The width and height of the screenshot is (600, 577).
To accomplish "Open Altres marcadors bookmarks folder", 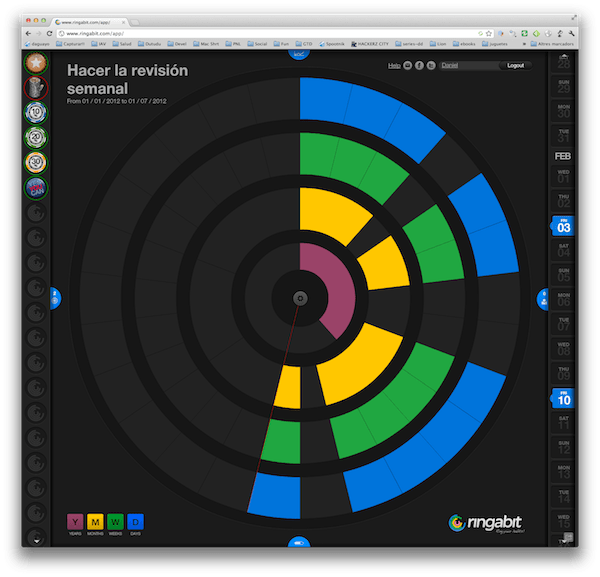I will coord(552,44).
